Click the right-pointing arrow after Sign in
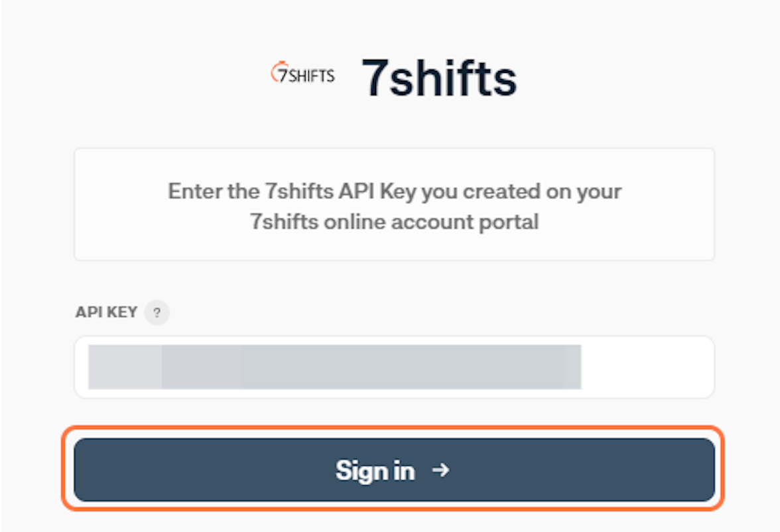The image size is (780, 532). point(440,470)
